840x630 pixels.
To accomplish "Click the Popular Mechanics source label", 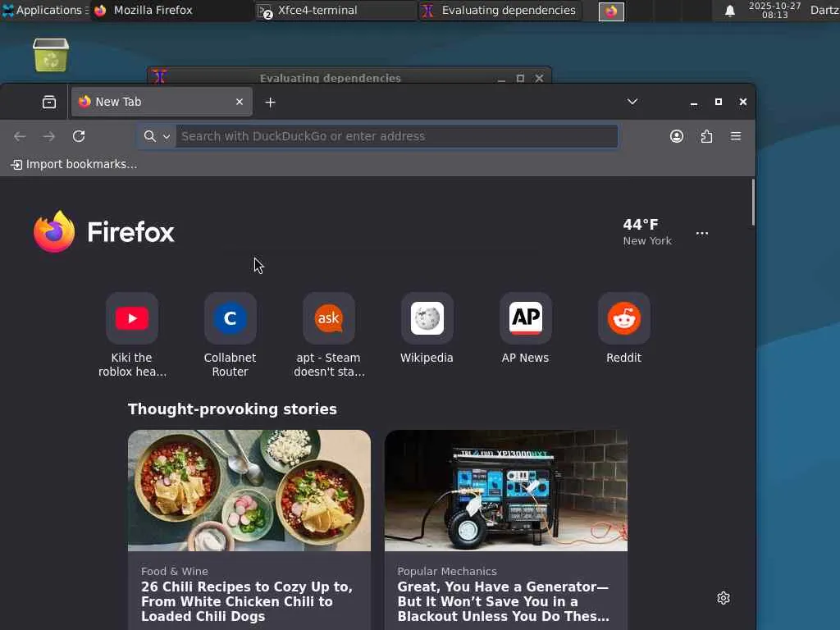I will [447, 571].
